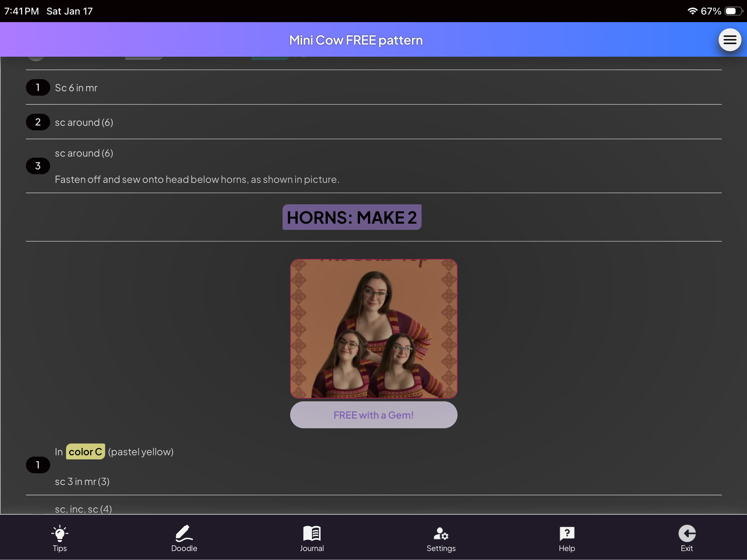Open the crochet top pattern thumbnail
Image resolution: width=747 pixels, height=560 pixels.
point(373,329)
